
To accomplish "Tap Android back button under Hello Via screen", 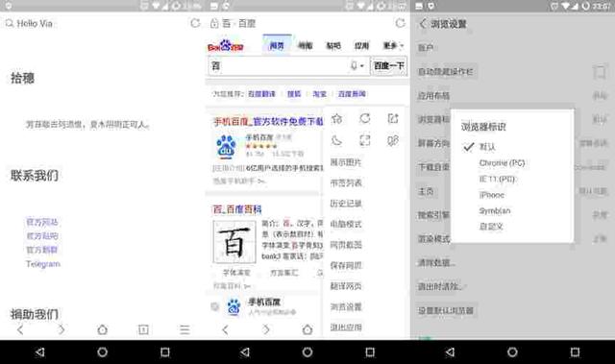I will pyautogui.click(x=40, y=352).
